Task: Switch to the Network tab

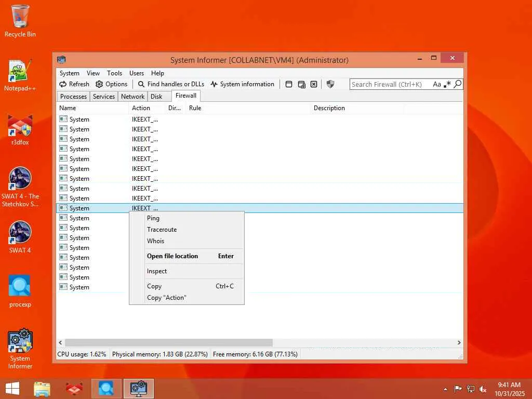Action: 132,96
